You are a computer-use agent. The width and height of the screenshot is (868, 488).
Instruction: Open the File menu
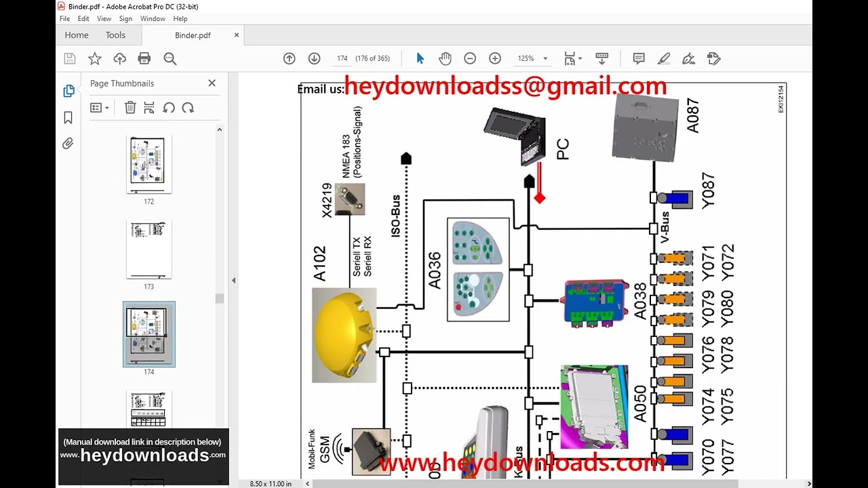64,19
